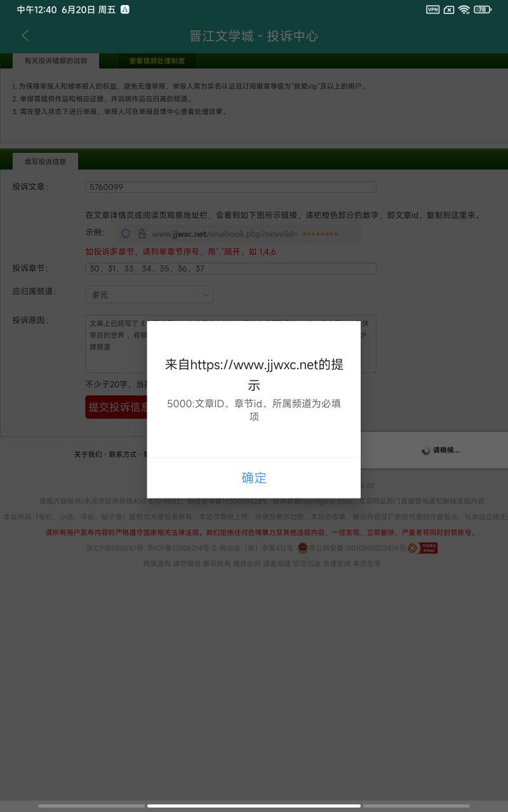
Task: Tap the lock icon in the example URL
Action: click(142, 233)
